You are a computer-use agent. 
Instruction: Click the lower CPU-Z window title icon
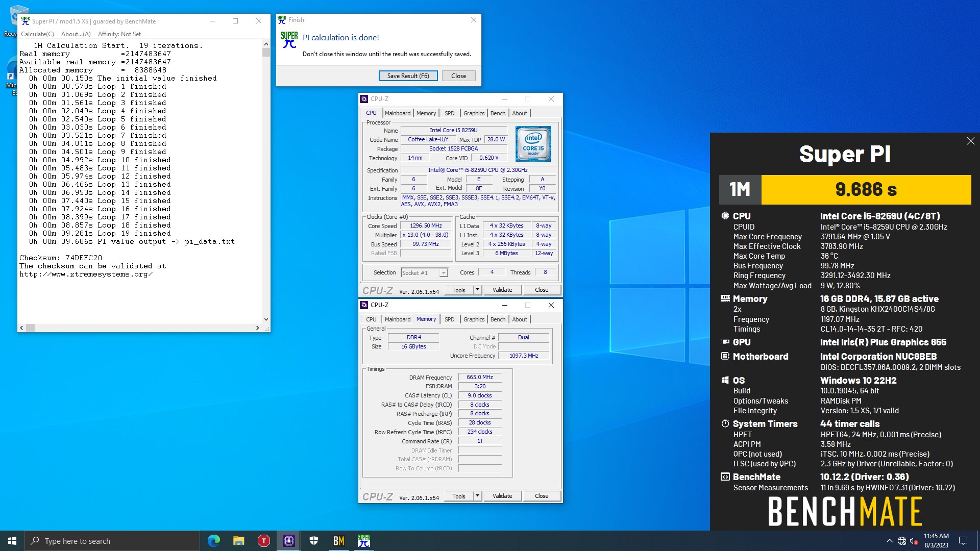tap(364, 305)
